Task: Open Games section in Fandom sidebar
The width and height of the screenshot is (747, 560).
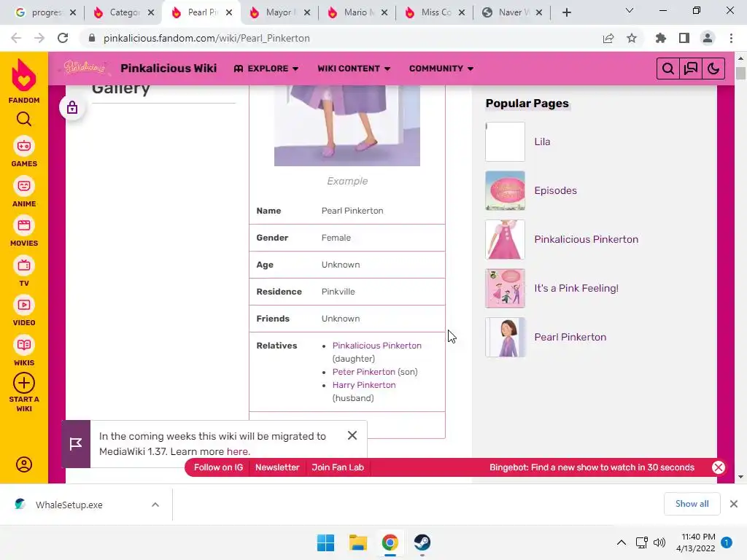Action: coord(24,152)
